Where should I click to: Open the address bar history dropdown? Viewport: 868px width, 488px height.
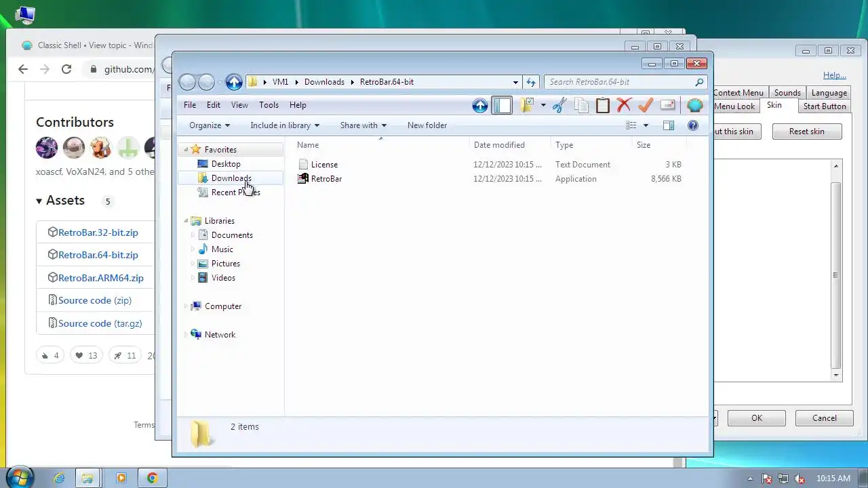[515, 82]
